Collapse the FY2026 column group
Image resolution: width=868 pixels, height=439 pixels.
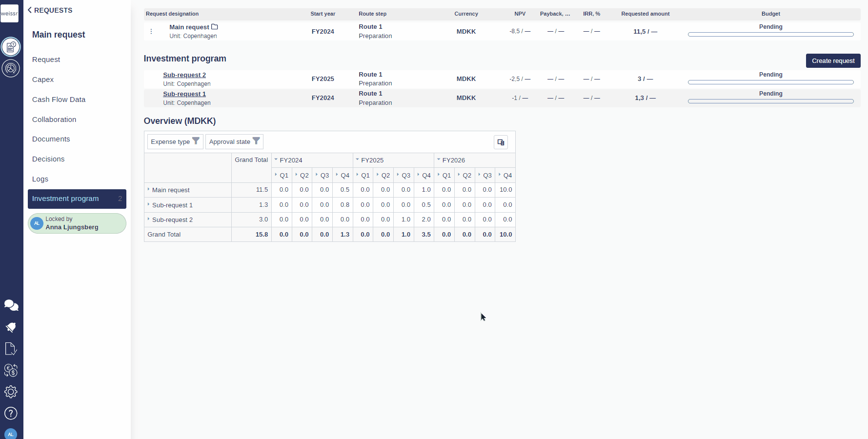[439, 160]
